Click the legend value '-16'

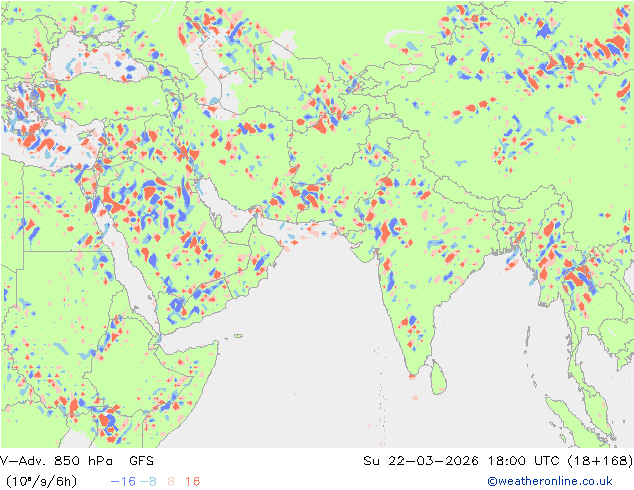tap(123, 481)
